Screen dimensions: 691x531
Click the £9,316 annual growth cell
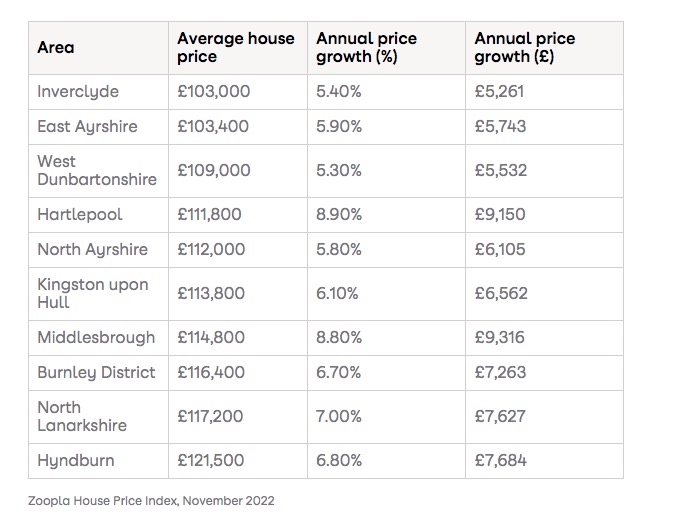(x=500, y=337)
